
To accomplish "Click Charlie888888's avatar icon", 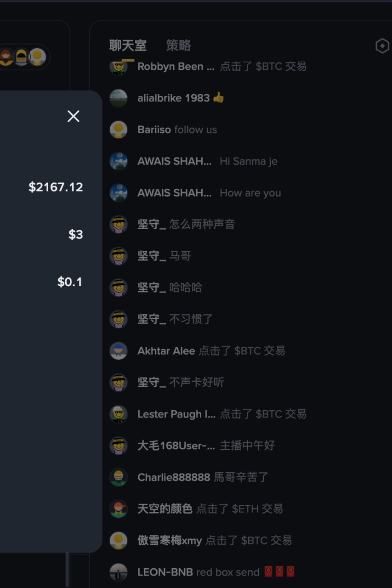I will coord(119,477).
